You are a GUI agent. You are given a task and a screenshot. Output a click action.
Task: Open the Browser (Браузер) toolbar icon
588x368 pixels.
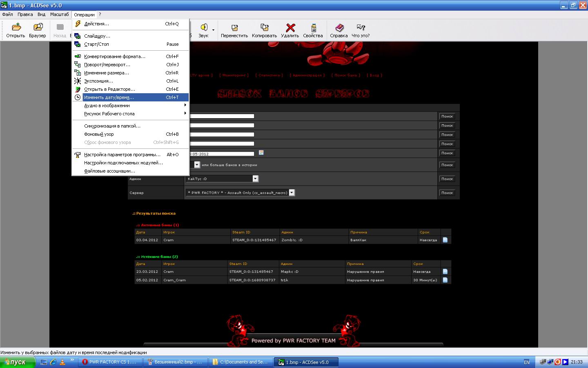(38, 30)
